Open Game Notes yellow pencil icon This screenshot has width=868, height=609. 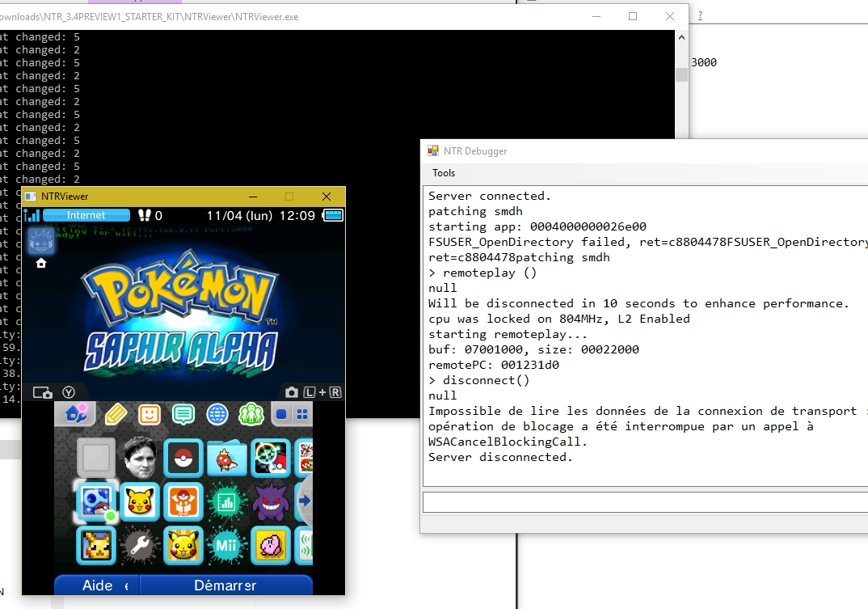click(115, 415)
